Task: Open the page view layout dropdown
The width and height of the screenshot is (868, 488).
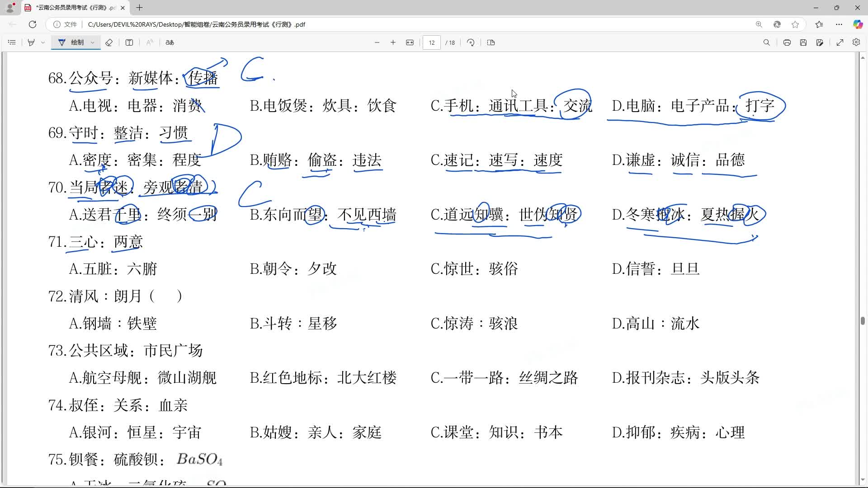Action: [491, 42]
